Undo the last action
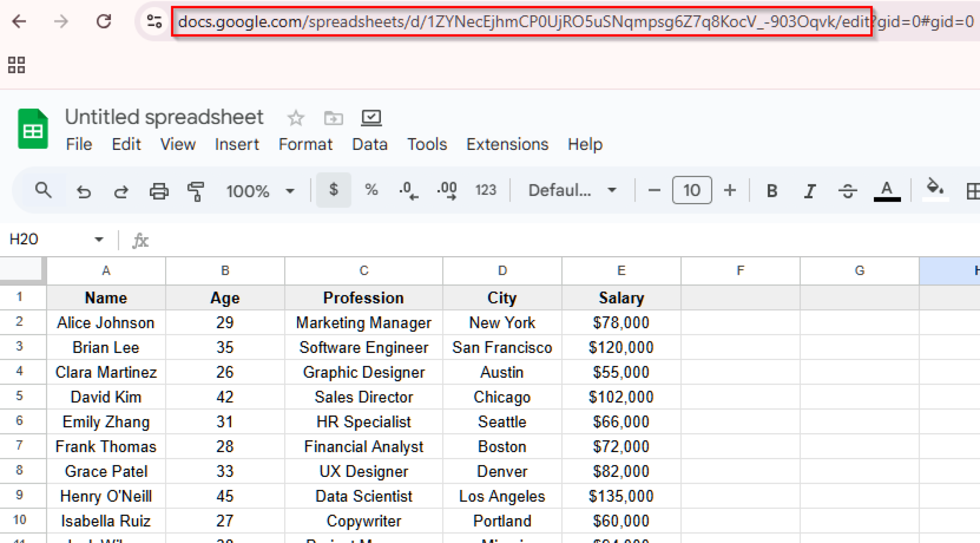The image size is (980, 543). (84, 190)
